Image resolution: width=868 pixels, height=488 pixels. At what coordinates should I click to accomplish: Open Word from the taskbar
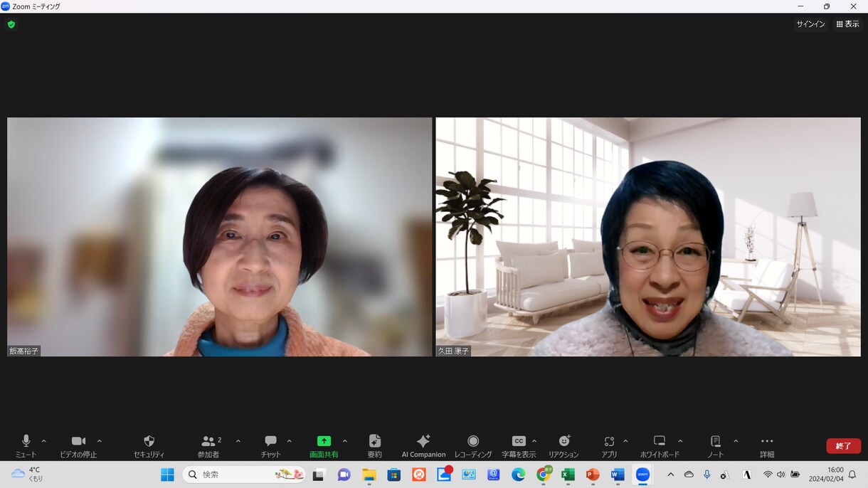[x=618, y=474]
